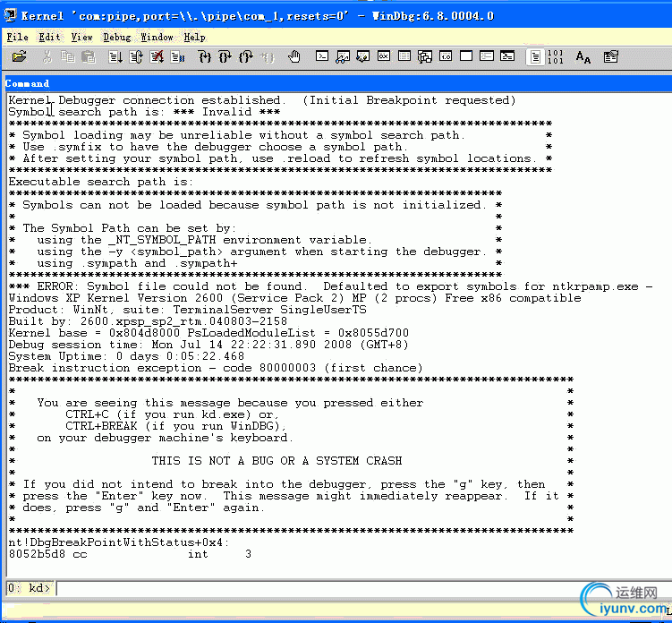The width and height of the screenshot is (672, 623).
Task: Open the Scratch Pad blank window icon
Action: [466, 56]
